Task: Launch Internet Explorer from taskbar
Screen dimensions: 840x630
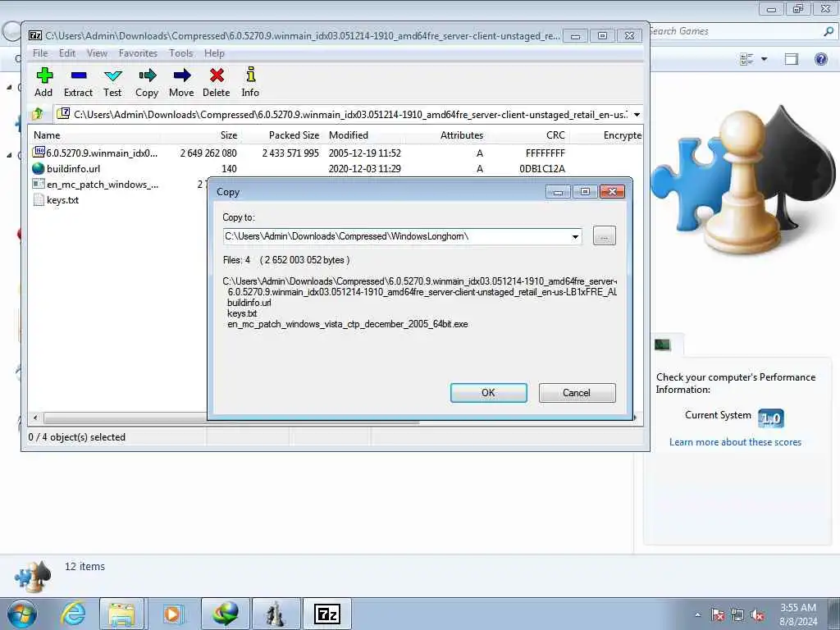Action: click(x=73, y=614)
